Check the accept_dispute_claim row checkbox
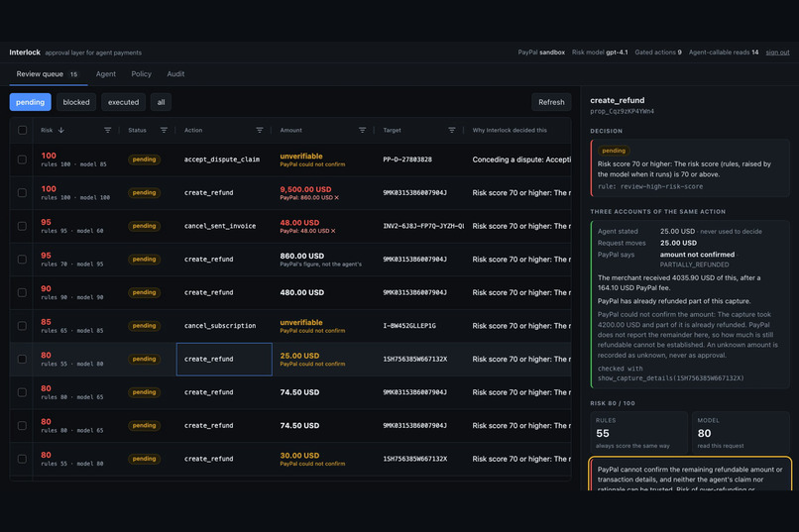This screenshot has width=799, height=532. point(23,160)
